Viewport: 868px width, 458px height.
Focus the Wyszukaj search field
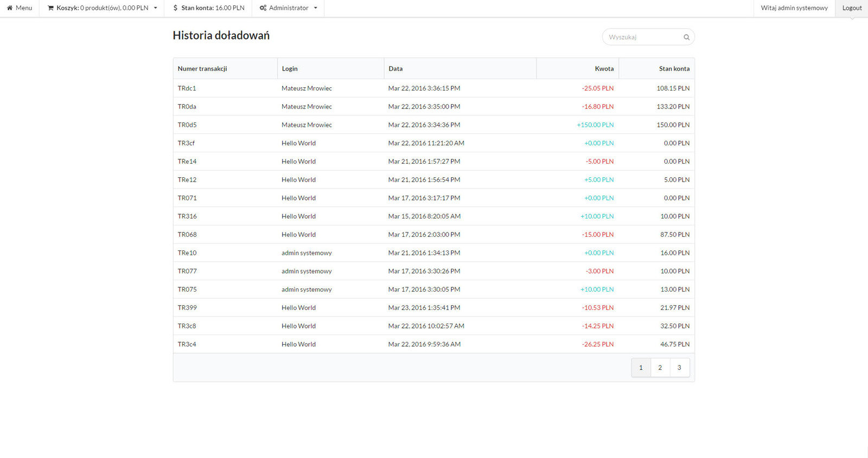click(x=648, y=37)
